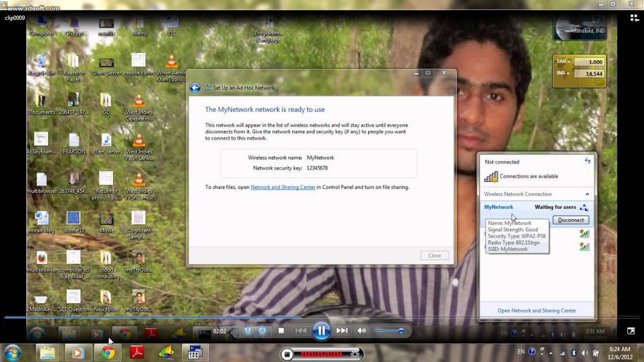Click the speaker volume icon in the bottom system tray

tap(585, 352)
